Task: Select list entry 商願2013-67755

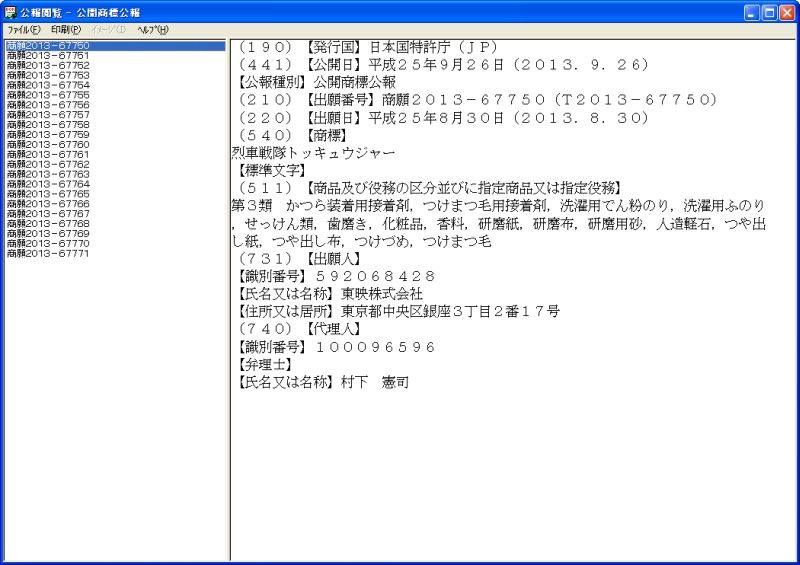Action: click(x=48, y=95)
